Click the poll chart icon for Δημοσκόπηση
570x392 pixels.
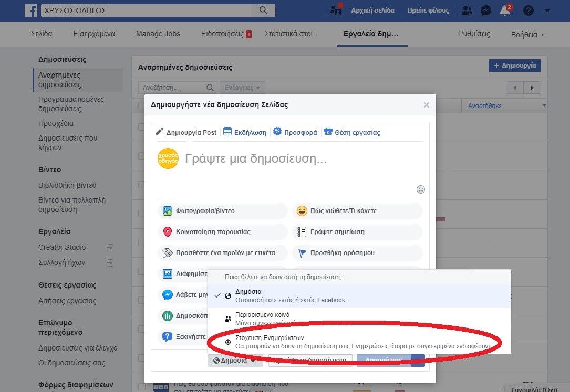(x=167, y=316)
